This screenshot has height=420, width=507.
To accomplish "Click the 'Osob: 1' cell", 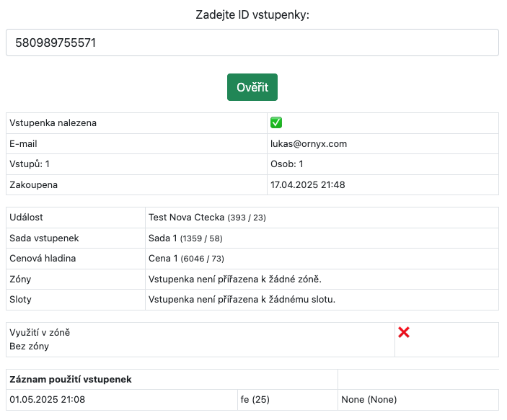I will tap(286, 164).
